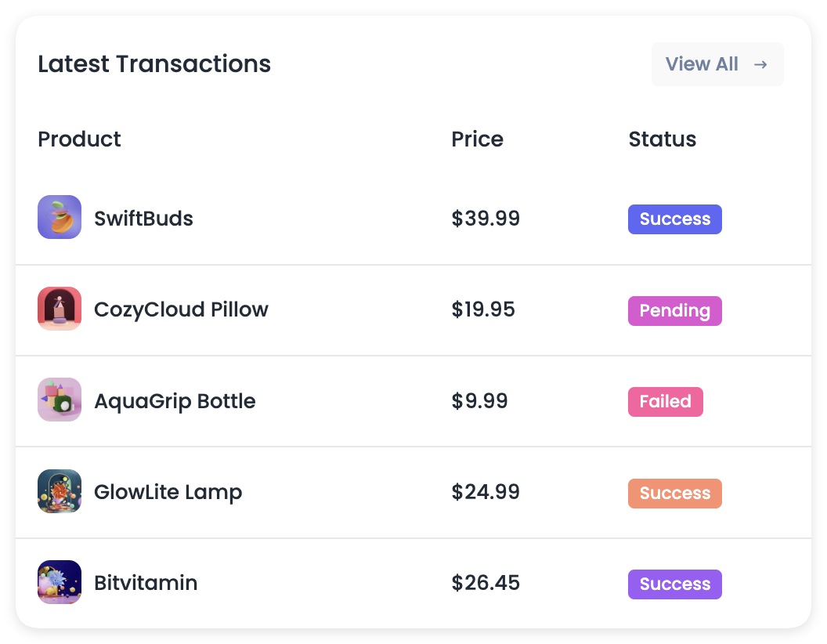Click the purple Success badge for Bitvitamin
This screenshot has width=827, height=644.
674,584
